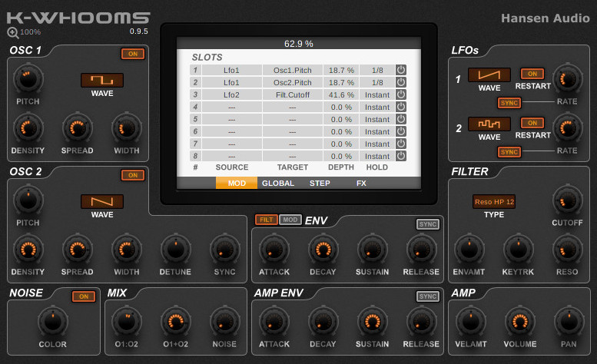Change OSC 1 square wave shape
Screen dimensions: 597x364
(x=102, y=81)
